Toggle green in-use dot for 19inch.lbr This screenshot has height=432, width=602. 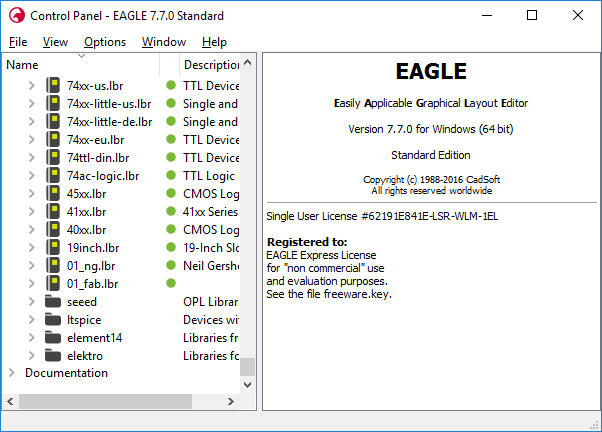tap(171, 248)
